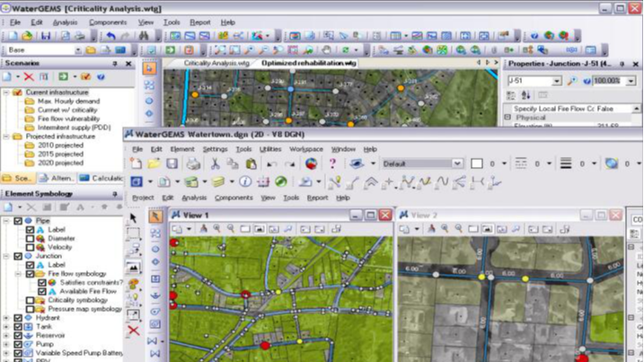Uncheck the Hydrant checkbox
Viewport: 644px width, 362px height.
click(x=18, y=318)
